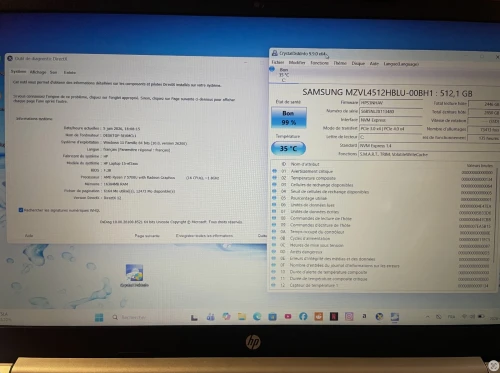This screenshot has height=373, width=500.
Task: Switch to the Son tab in DirectX tool
Action: [x=53, y=72]
